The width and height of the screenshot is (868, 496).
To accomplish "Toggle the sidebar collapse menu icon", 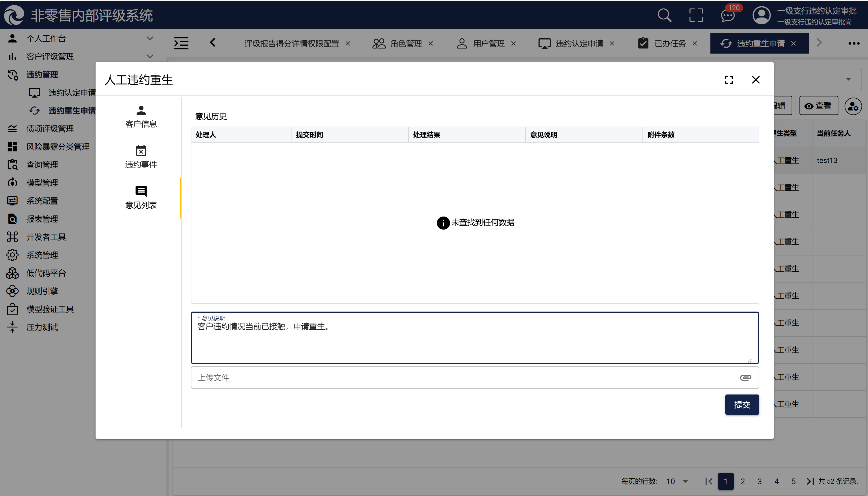I will tap(181, 43).
